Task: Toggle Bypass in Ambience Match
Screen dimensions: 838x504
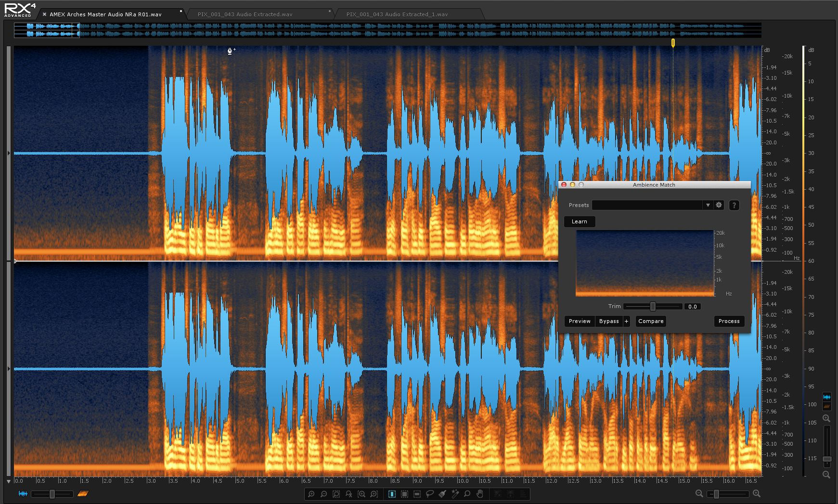Action: click(609, 321)
